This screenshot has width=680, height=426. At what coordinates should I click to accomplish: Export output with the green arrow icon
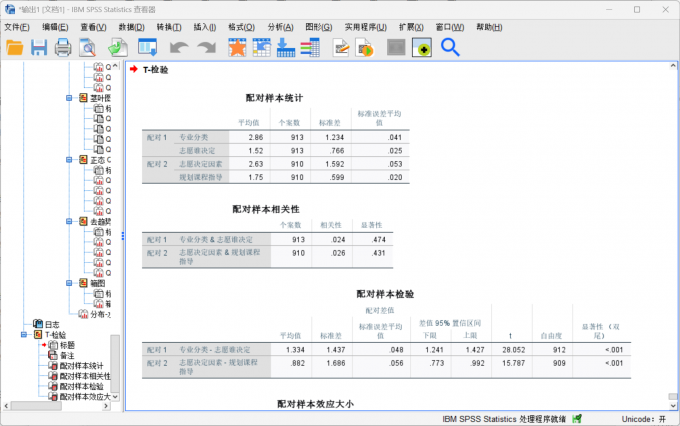pyautogui.click(x=118, y=47)
